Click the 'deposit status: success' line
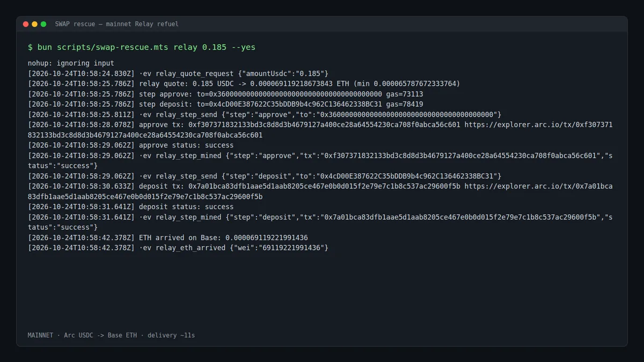 coord(131,206)
